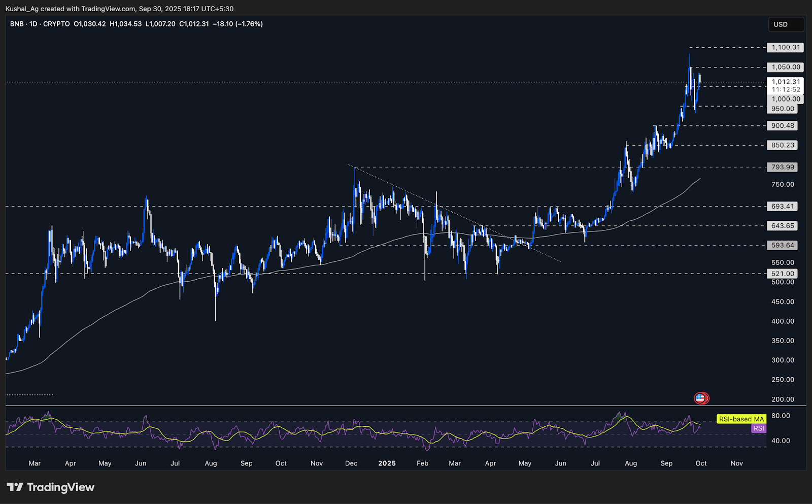Click the 593.64 price level label

click(x=782, y=245)
